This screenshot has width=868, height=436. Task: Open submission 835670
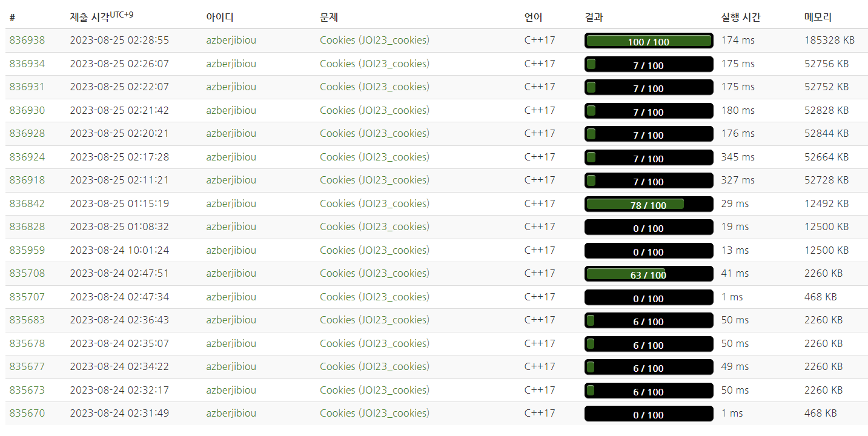tap(27, 413)
